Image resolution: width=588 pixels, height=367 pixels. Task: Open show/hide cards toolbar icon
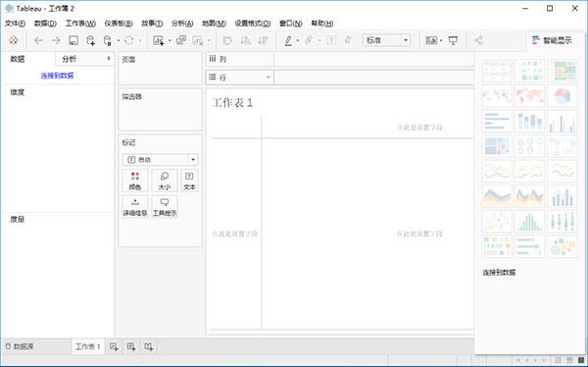point(431,40)
